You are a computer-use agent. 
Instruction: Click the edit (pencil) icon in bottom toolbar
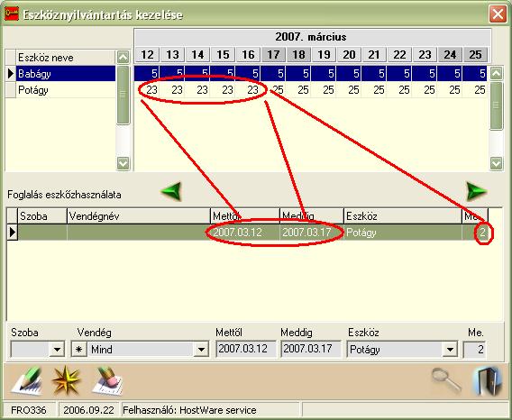coord(27,381)
